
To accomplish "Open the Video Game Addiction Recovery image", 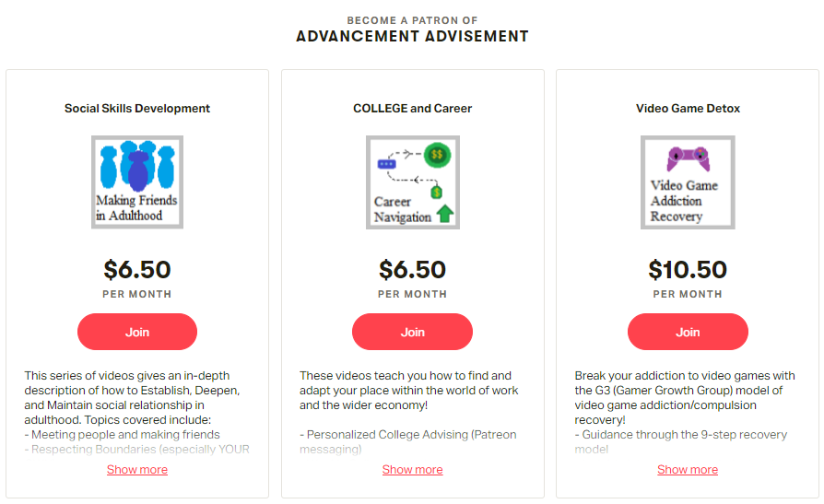I will (688, 182).
